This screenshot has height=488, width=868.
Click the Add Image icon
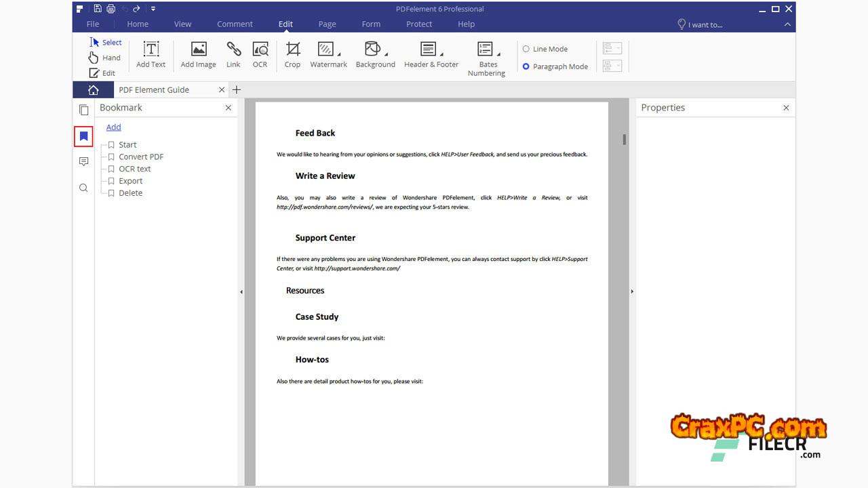(x=198, y=54)
